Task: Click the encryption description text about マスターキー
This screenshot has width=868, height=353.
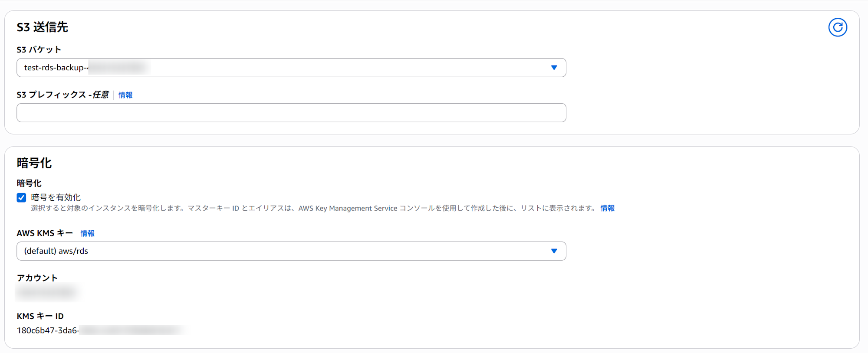Action: click(312, 208)
